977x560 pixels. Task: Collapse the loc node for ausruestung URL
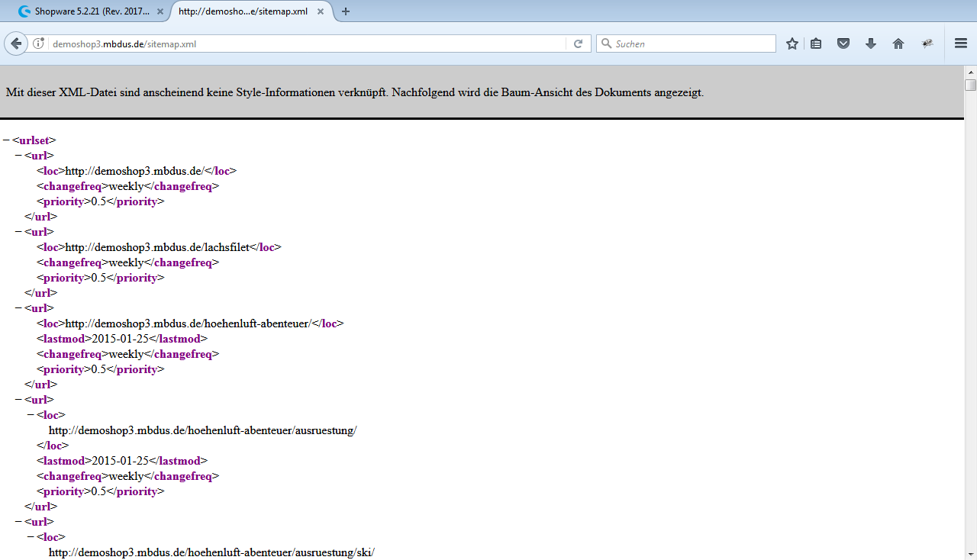pyautogui.click(x=31, y=415)
